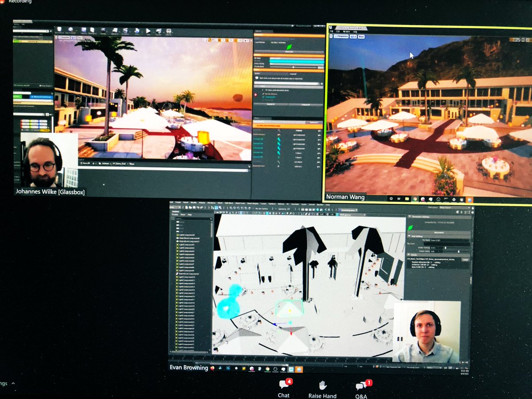Click Zoom icon on Norman's taskbar
Image resolution: width=532 pixels, height=399 pixels.
tap(469, 200)
